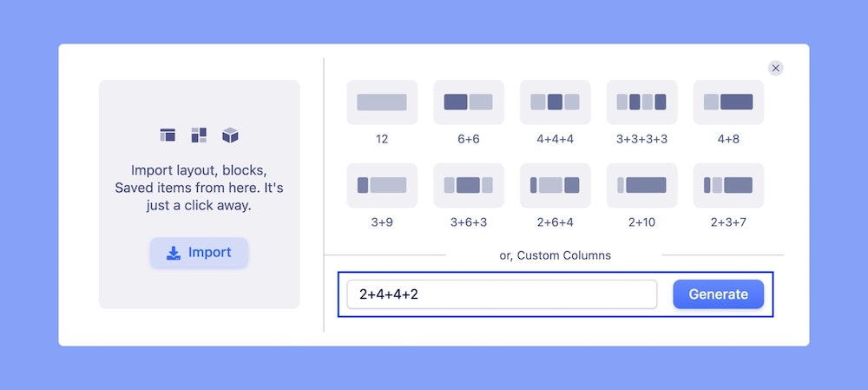Pick the 4+4+4 three-column layout
Image resolution: width=868 pixels, height=390 pixels.
point(556,102)
